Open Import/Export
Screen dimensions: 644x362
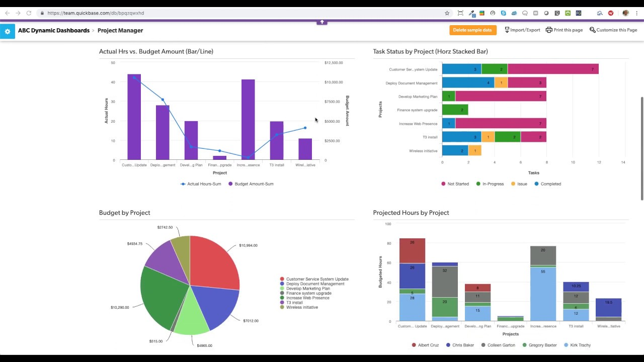tap(522, 30)
